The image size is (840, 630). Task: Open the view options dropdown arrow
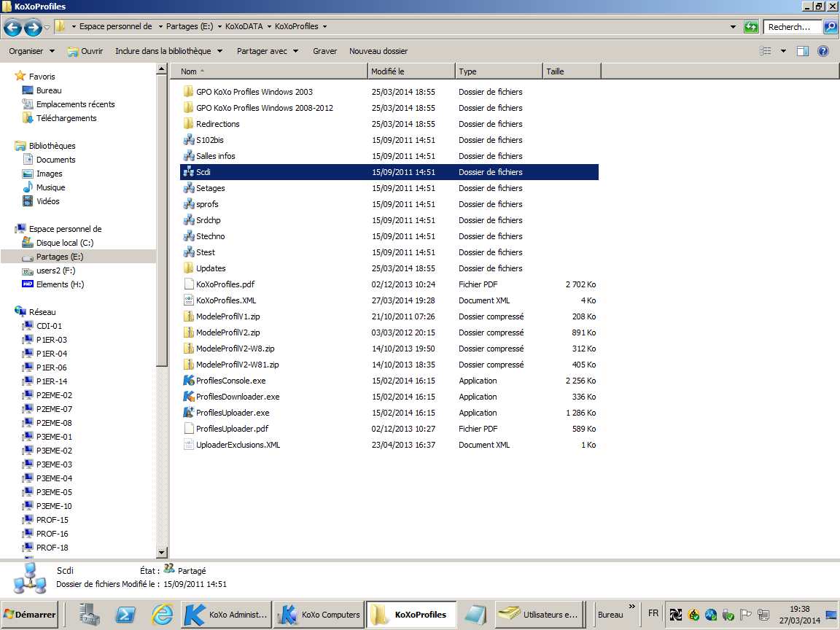783,51
